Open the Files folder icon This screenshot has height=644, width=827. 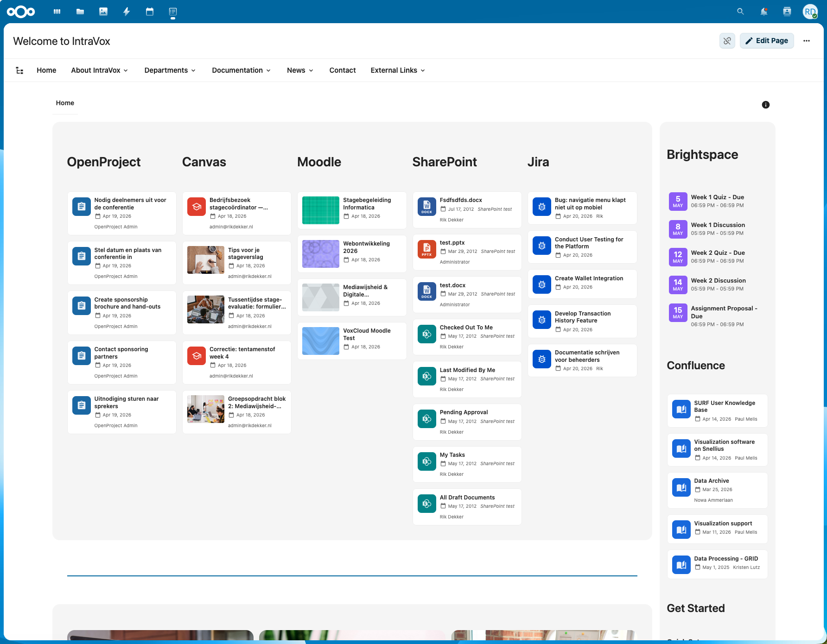(80, 12)
